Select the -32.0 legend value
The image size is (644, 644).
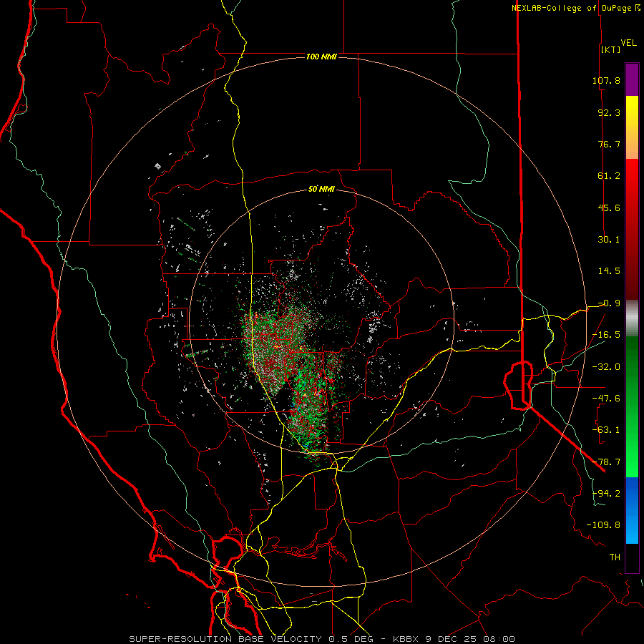tap(606, 366)
